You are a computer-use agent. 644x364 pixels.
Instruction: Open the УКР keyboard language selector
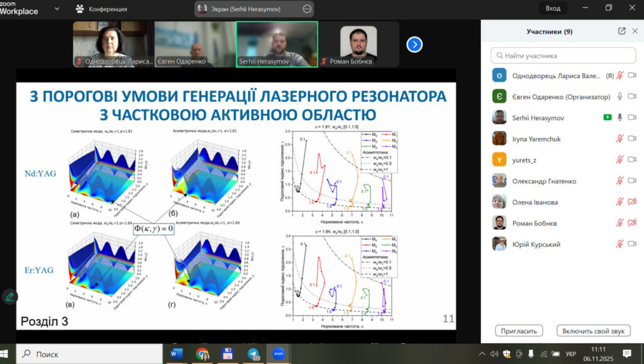[x=570, y=354]
